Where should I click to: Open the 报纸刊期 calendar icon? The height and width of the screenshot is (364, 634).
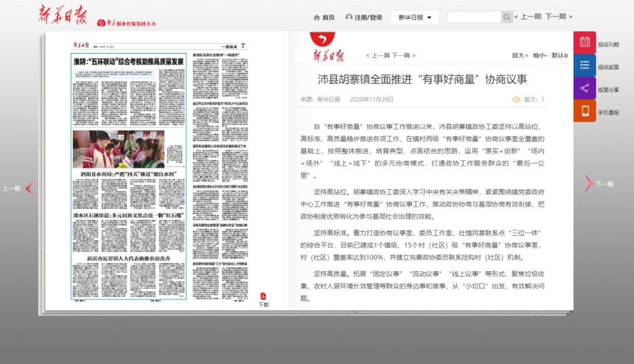585,42
